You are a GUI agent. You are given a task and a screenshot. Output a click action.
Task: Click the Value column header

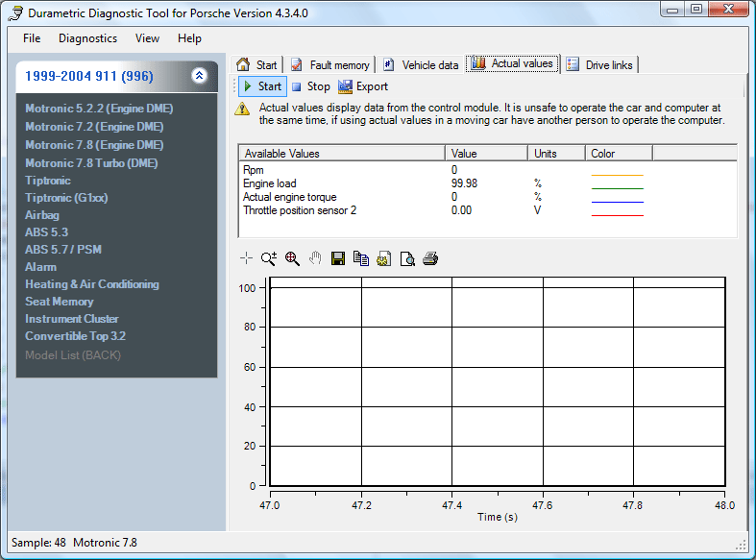[486, 154]
